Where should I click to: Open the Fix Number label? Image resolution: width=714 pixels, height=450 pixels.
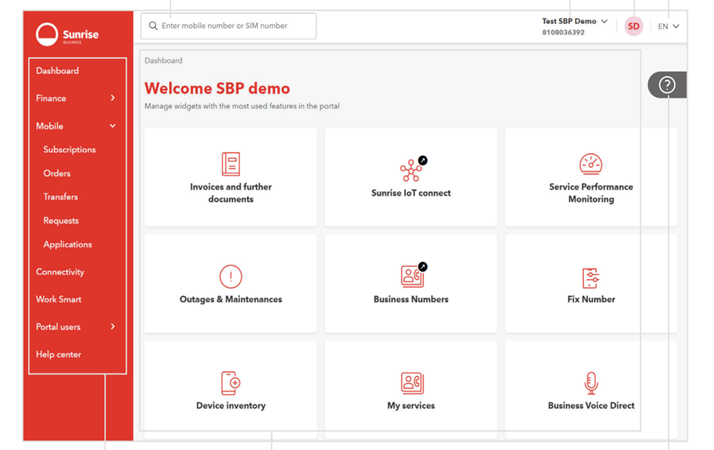click(591, 299)
